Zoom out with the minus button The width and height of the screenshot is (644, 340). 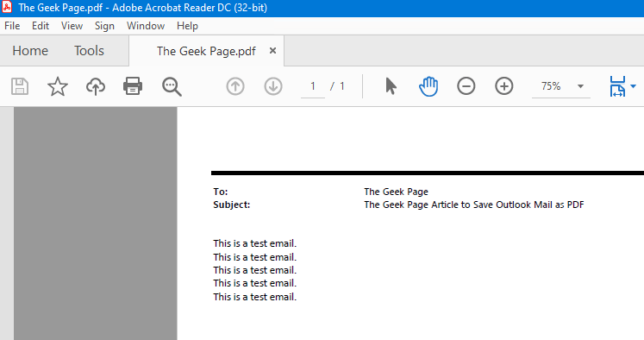click(466, 86)
